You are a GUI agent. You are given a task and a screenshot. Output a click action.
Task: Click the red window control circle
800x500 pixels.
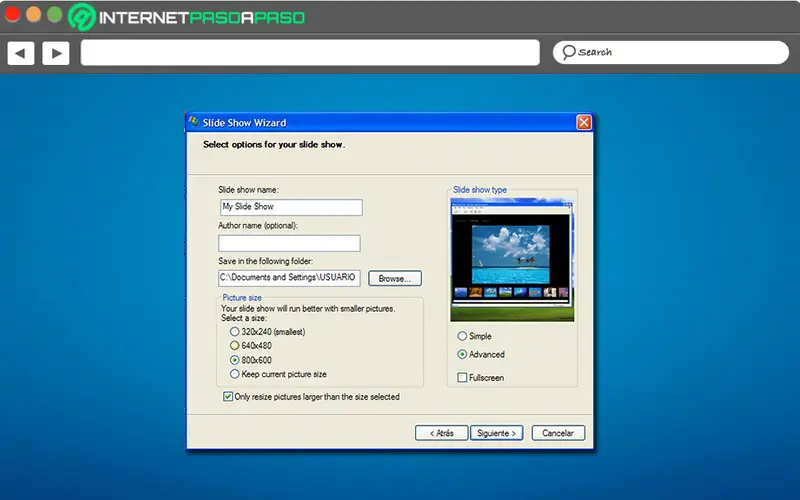pos(12,14)
